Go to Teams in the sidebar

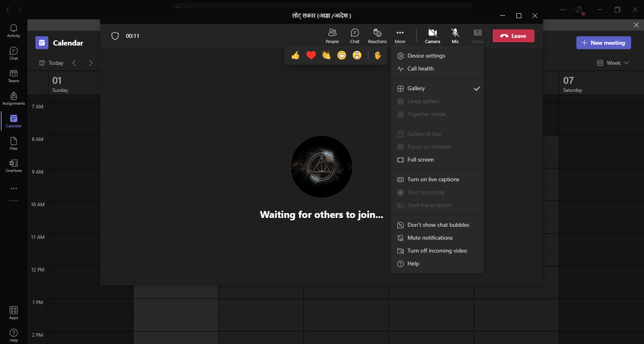(14, 76)
